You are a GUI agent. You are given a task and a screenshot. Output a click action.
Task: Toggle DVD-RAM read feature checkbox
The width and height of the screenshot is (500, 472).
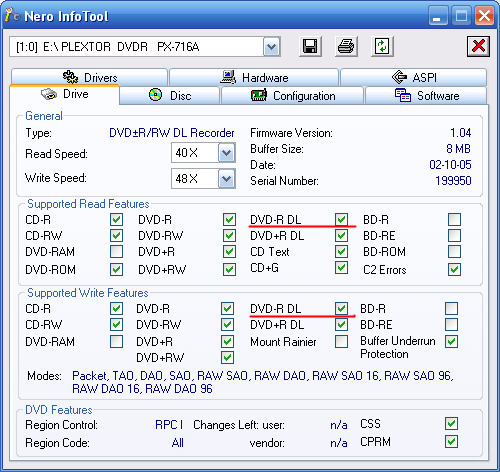pyautogui.click(x=116, y=252)
